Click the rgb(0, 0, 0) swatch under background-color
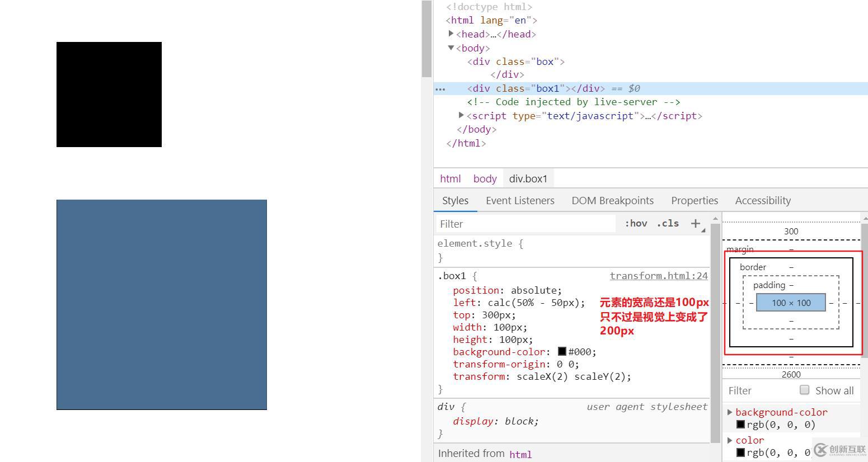 [742, 424]
